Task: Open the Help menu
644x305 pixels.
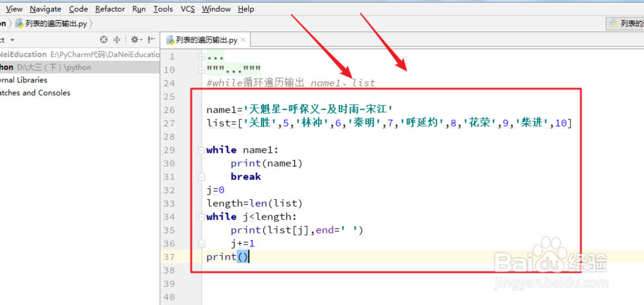Action: tap(246, 8)
